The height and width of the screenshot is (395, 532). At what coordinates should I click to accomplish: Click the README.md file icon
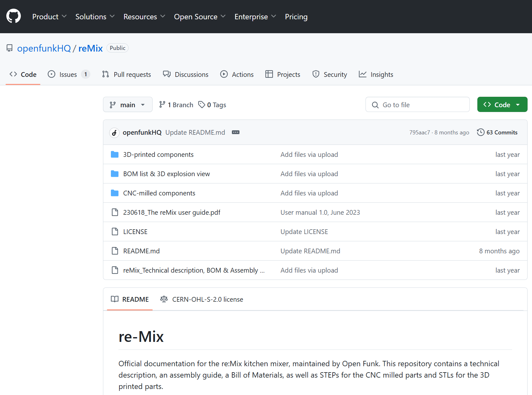[115, 251]
